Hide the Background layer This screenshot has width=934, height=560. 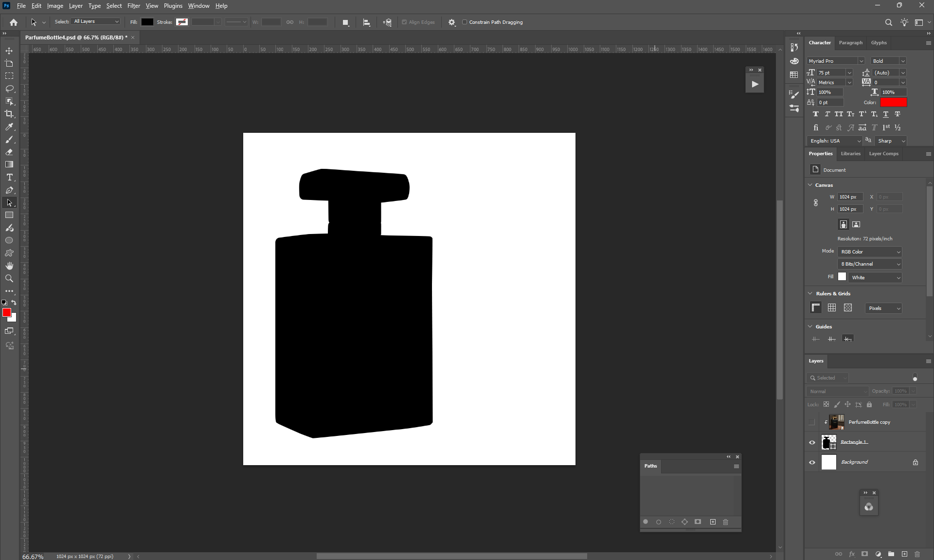click(x=812, y=462)
